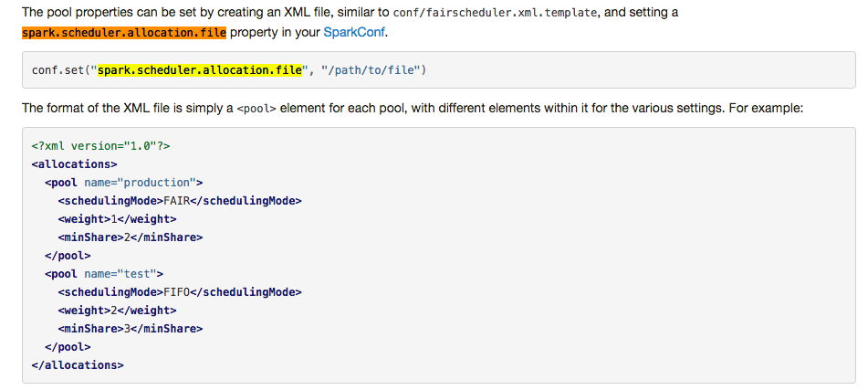Click the production pool's closing </pool> tag
The width and height of the screenshot is (868, 390).
click(68, 255)
